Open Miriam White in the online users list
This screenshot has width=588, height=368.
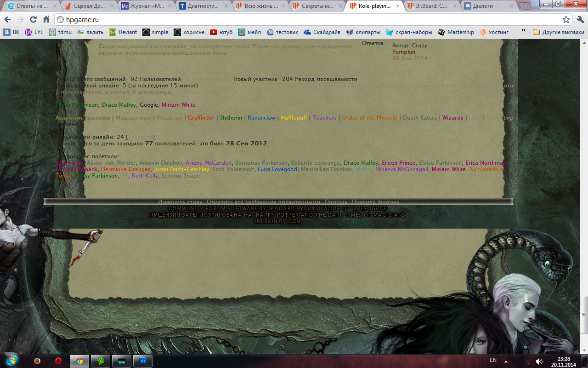(x=178, y=105)
